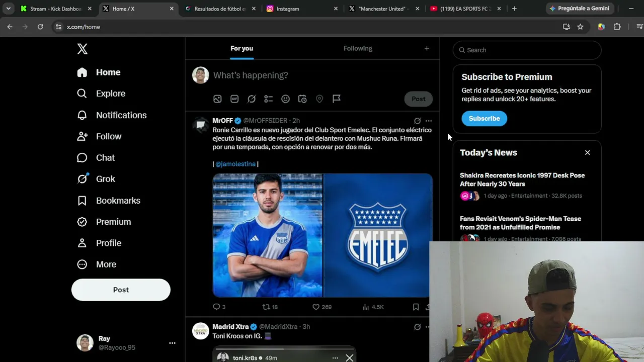This screenshot has height=362, width=644.
Task: Switch to the For you tab
Action: pos(242,48)
